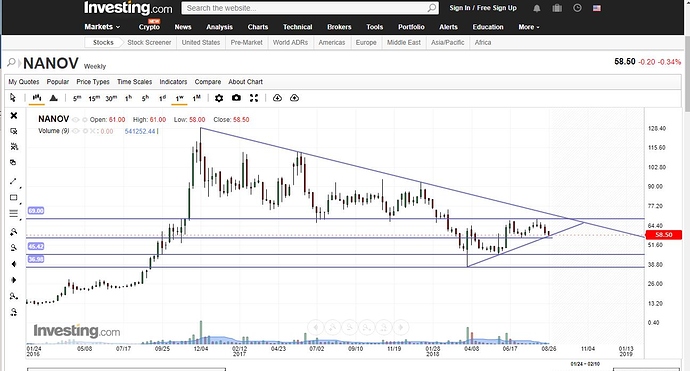Toggle fullscreen chart mode icon
This screenshot has height=371, width=690.
point(254,98)
